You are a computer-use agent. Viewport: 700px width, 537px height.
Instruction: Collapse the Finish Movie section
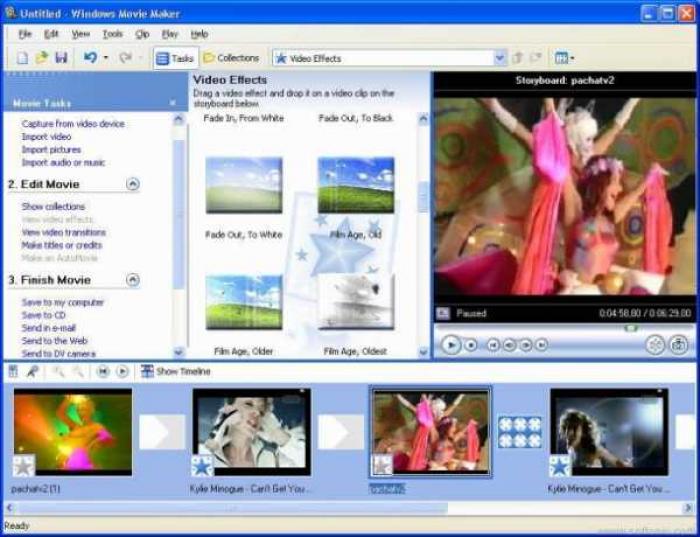(133, 280)
